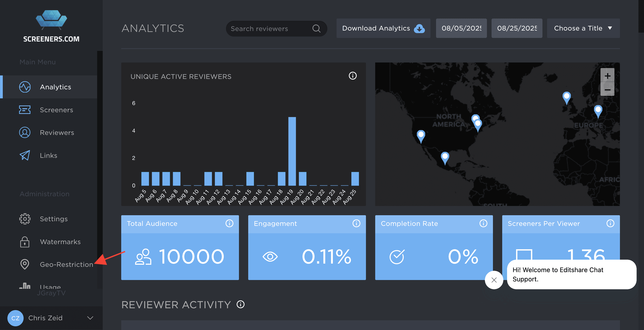Dismiss the Editshare chat popup

[x=494, y=280]
